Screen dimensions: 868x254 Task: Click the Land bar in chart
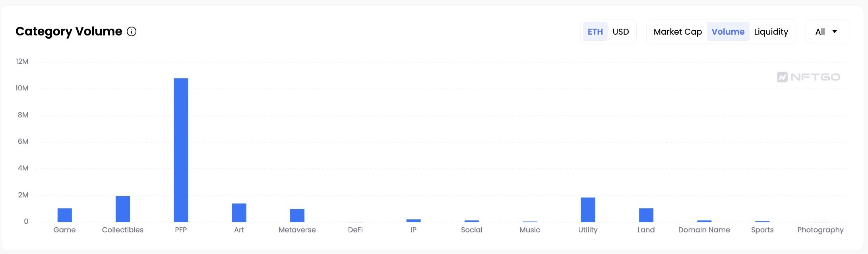point(646,215)
